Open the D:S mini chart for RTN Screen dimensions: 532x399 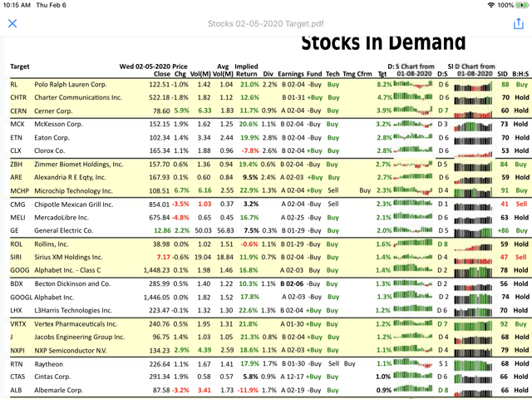(413, 364)
